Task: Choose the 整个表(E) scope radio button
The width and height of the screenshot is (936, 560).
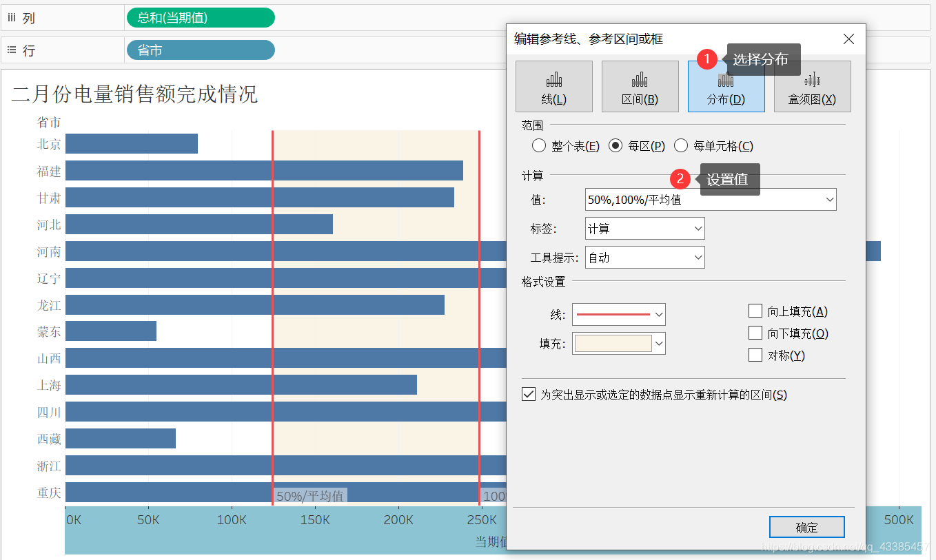Action: 539,146
